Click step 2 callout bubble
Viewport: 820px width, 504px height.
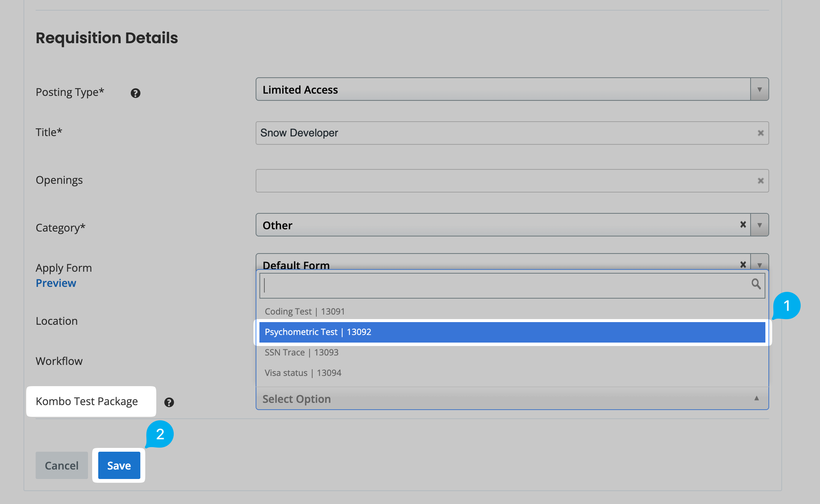coord(160,434)
